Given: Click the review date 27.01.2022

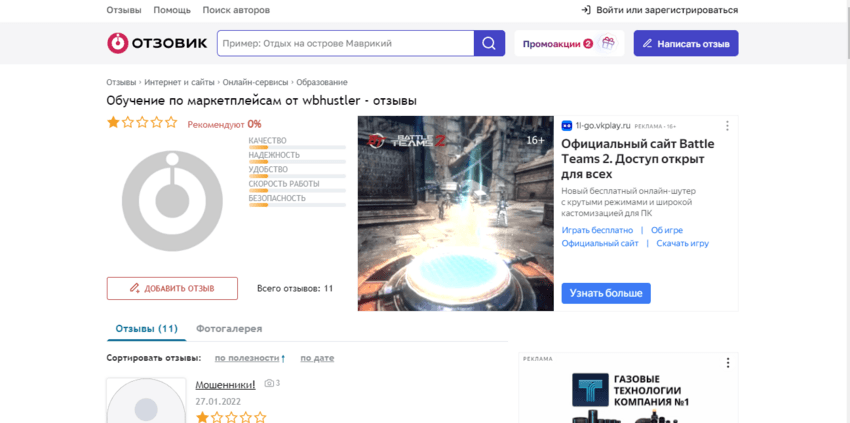Looking at the screenshot, I should (x=218, y=402).
